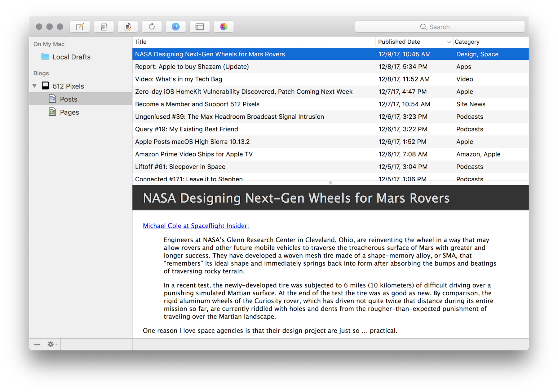Click the preview heading 'NASA Designing Next-Gen Wheels'
Image resolution: width=558 pixels, height=392 pixels.
coord(296,198)
